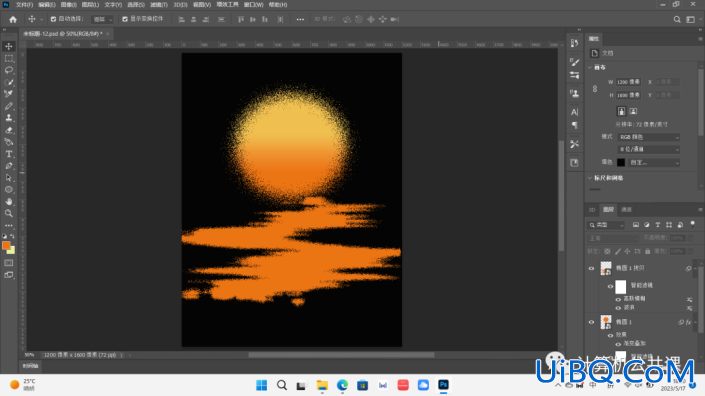
Task: Select the Zoom tool
Action: point(9,214)
